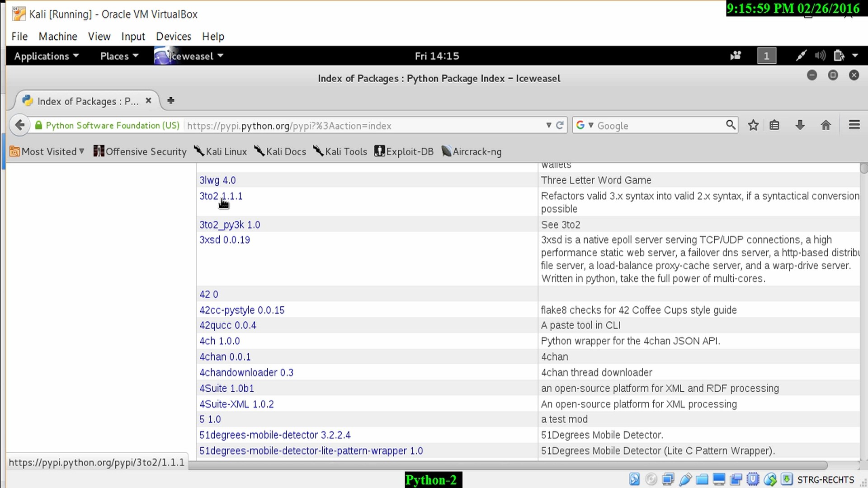Open VirtualBox File menu

click(19, 37)
